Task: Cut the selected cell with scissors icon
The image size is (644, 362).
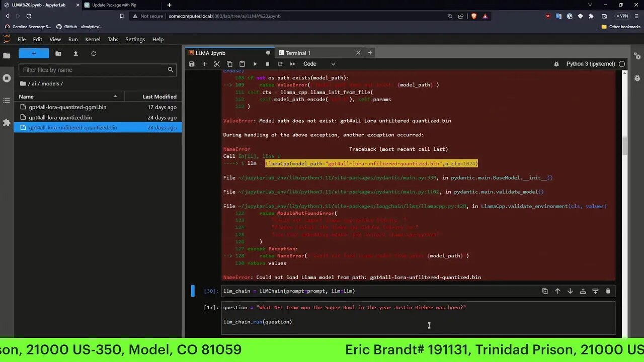Action: [x=217, y=64]
